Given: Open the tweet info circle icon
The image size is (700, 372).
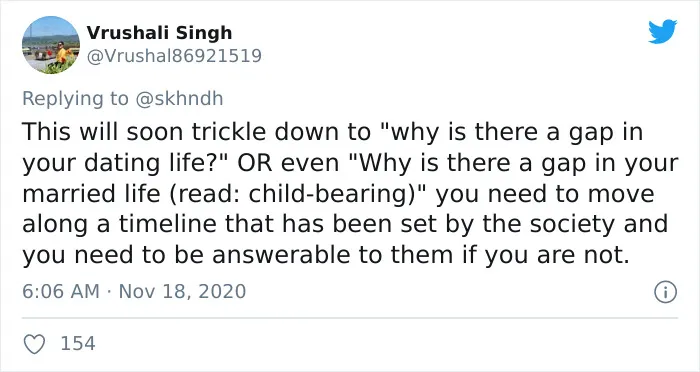Looking at the screenshot, I should pos(666,292).
